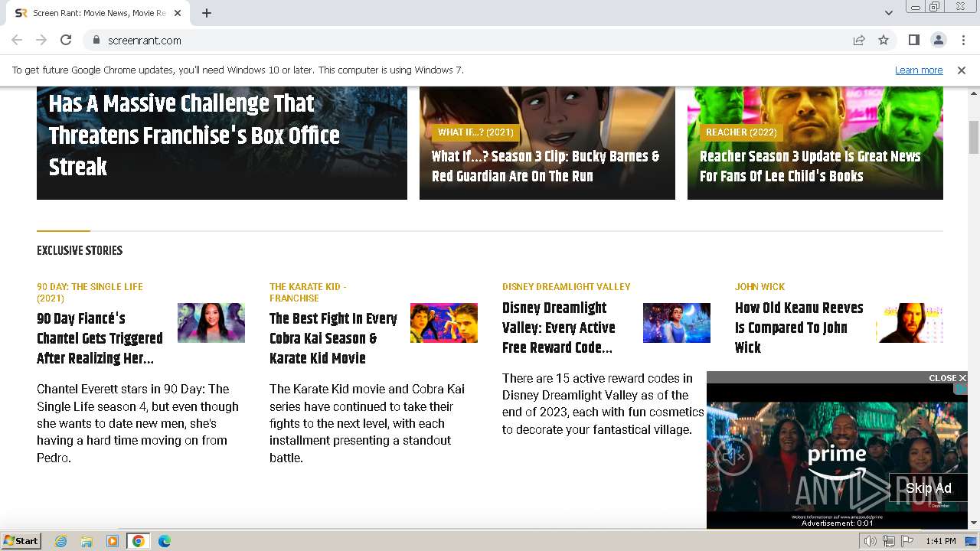Open the Reacher Season 3 Update article
Viewport: 980px width, 551px height.
click(x=810, y=166)
